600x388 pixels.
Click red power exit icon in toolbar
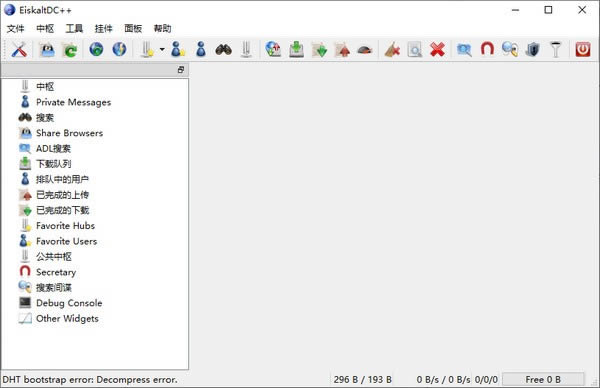583,50
